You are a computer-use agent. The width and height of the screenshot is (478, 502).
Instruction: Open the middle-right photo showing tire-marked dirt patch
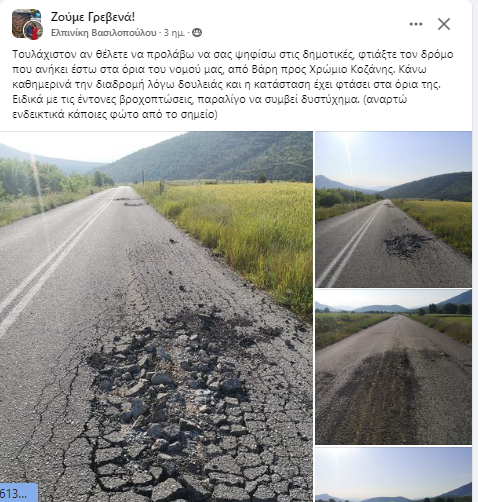tap(393, 367)
